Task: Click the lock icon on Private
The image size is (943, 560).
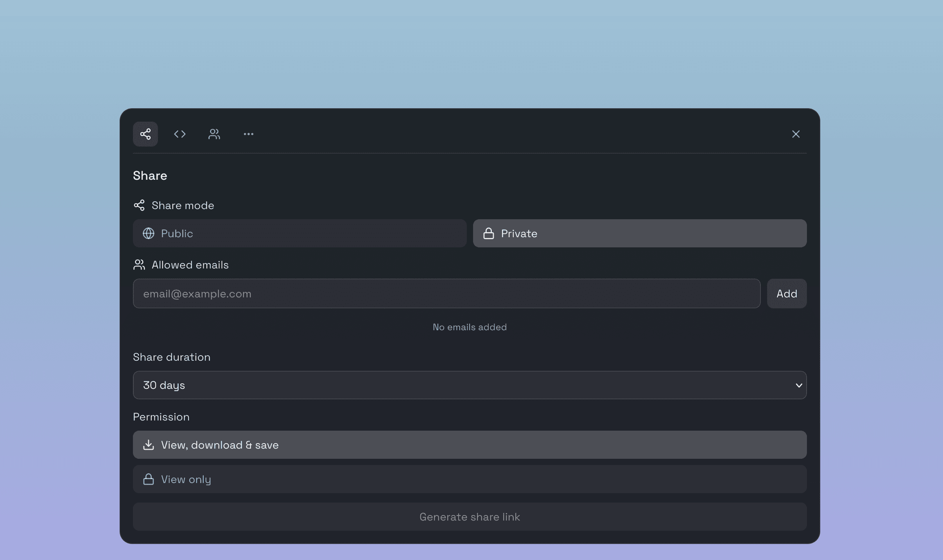Action: click(489, 233)
